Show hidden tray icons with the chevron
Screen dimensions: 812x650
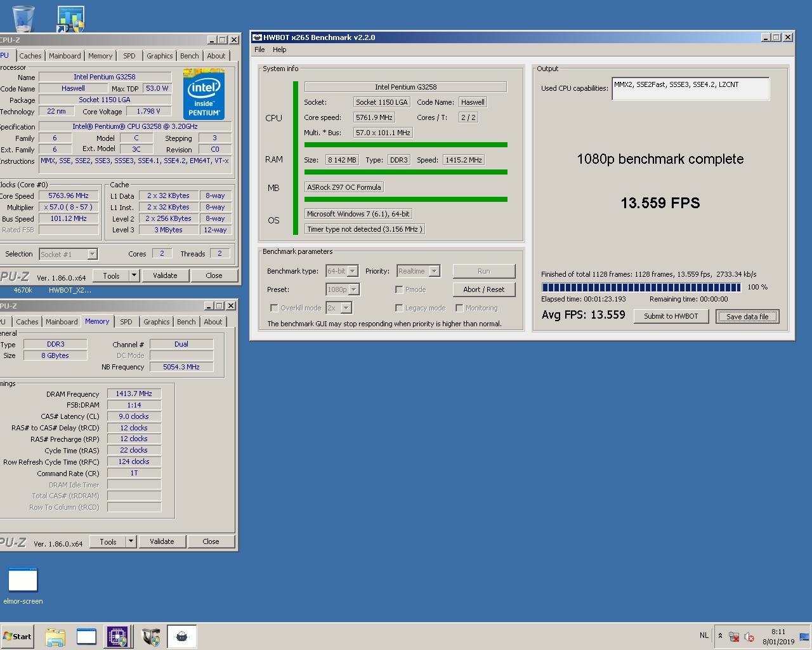720,636
